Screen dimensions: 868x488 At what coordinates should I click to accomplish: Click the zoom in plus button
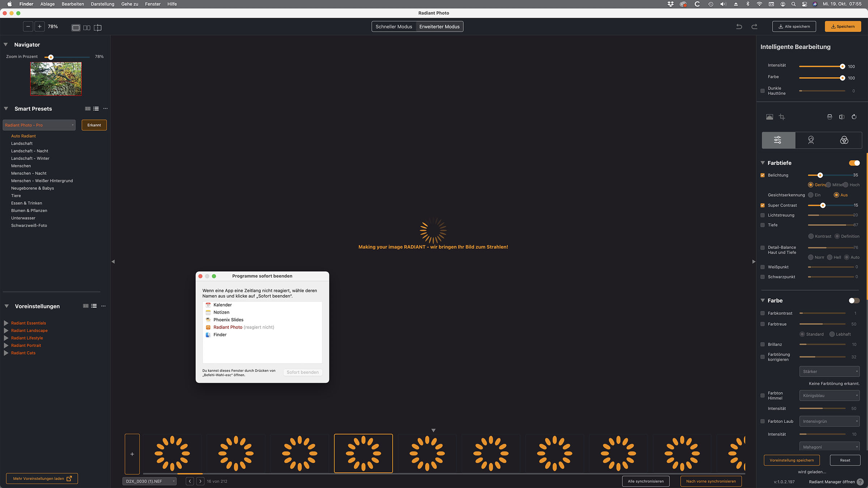coord(40,27)
